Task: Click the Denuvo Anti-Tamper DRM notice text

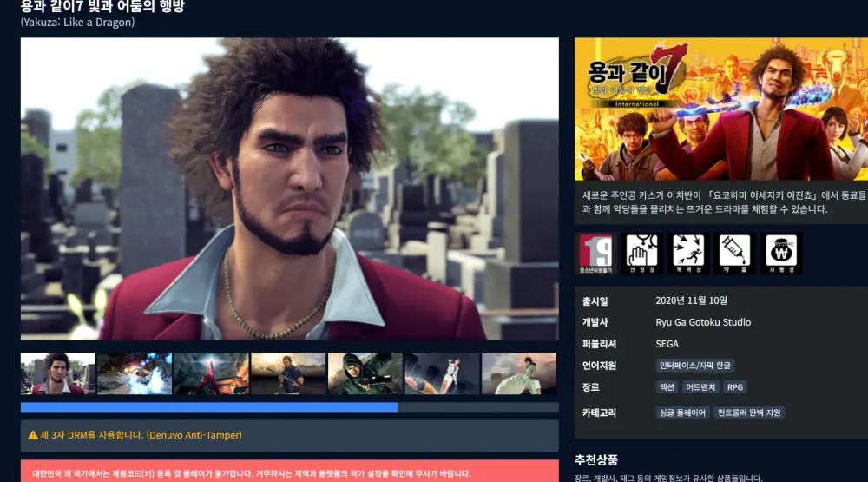Action: (141, 435)
